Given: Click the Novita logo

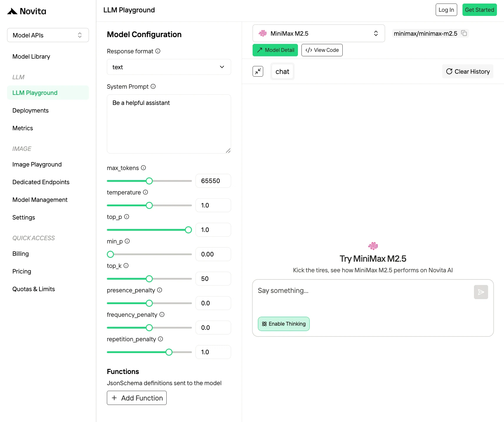Looking at the screenshot, I should coord(26,11).
